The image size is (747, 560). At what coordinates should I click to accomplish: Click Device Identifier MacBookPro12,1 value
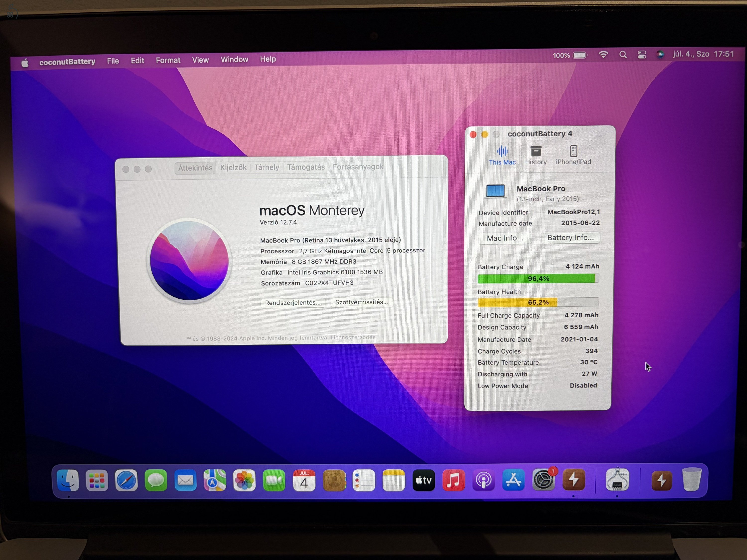click(574, 212)
